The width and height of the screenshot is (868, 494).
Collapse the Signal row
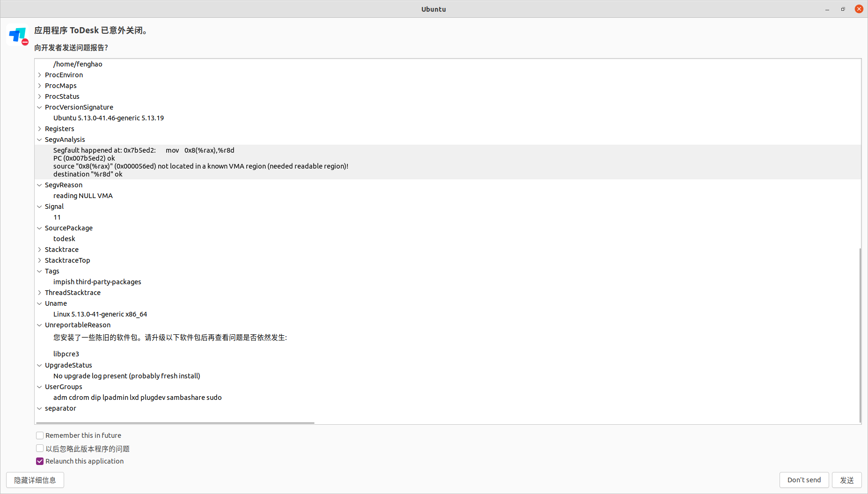point(40,206)
